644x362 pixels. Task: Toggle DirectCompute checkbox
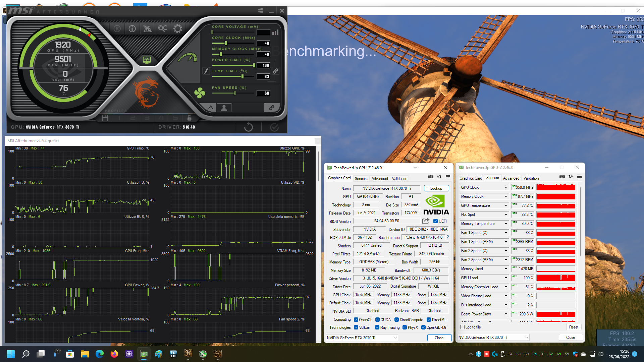point(397,320)
